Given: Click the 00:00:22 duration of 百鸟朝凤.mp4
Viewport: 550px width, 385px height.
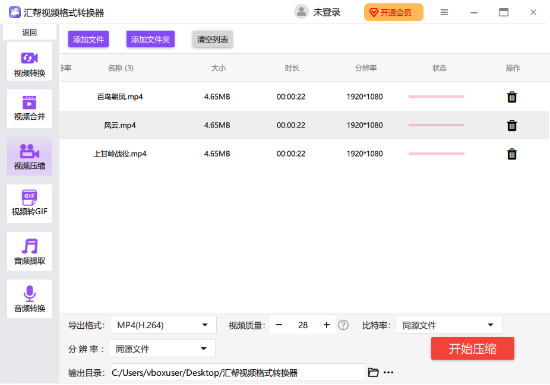Looking at the screenshot, I should click(291, 96).
